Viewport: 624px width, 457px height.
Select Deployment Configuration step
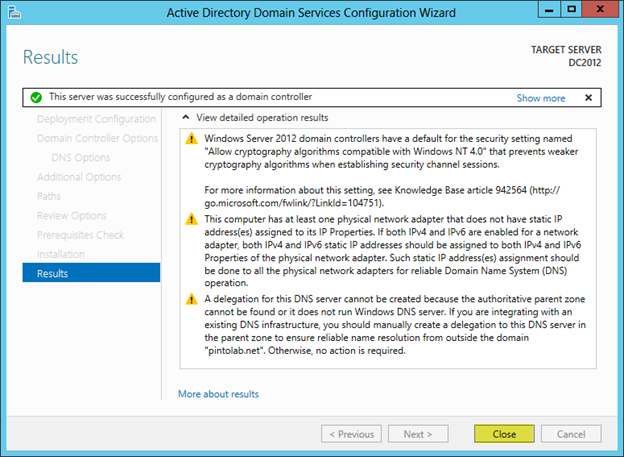point(96,119)
